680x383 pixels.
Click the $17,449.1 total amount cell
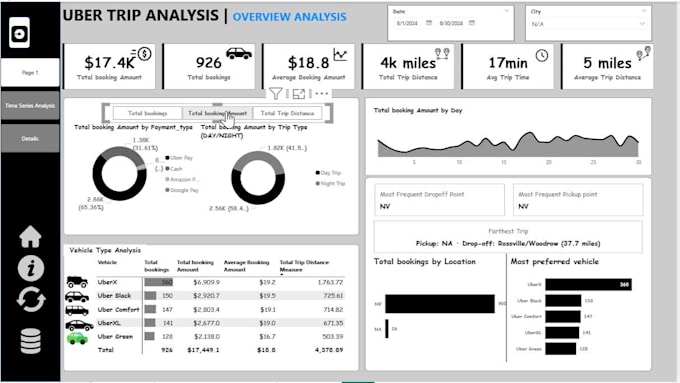pos(203,350)
